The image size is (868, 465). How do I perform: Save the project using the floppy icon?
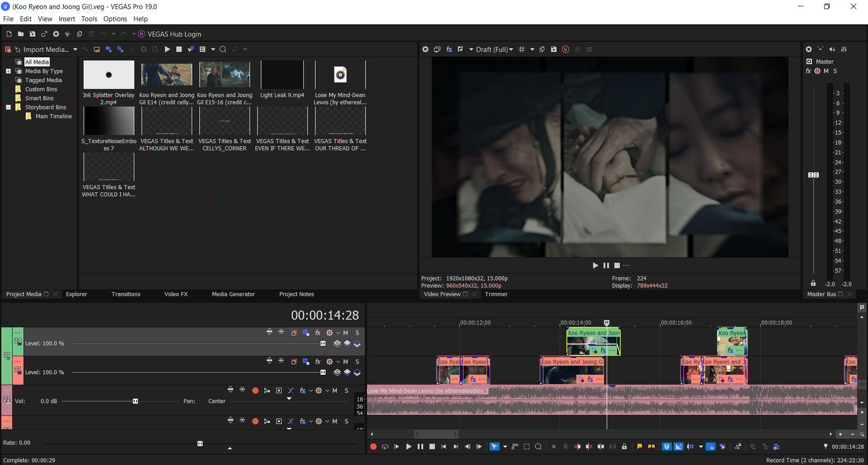click(x=32, y=34)
